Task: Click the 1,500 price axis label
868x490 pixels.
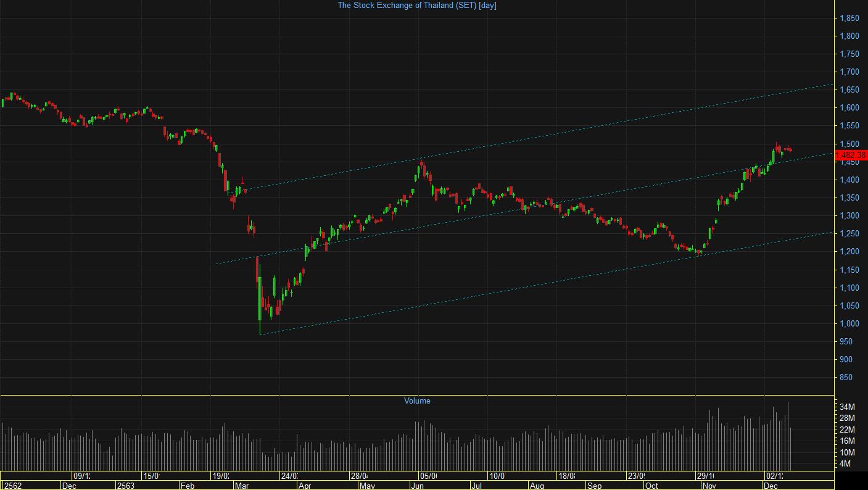Action: pos(849,144)
